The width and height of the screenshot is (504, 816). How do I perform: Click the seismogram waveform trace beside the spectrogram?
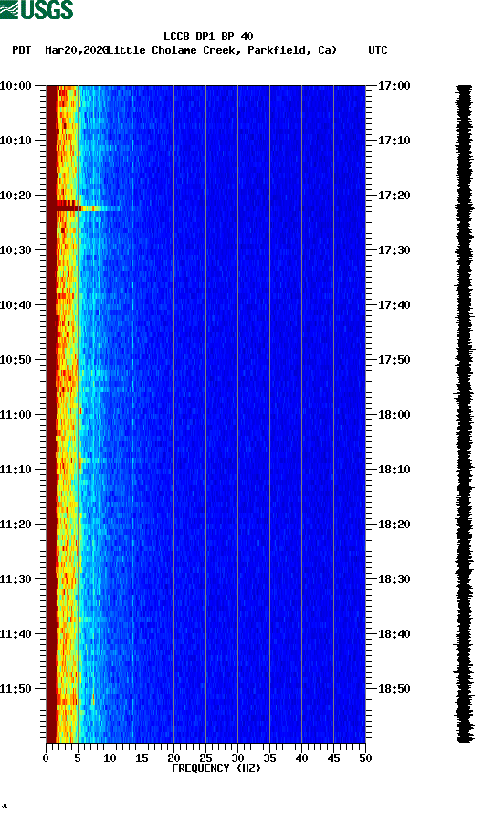pyautogui.click(x=464, y=414)
